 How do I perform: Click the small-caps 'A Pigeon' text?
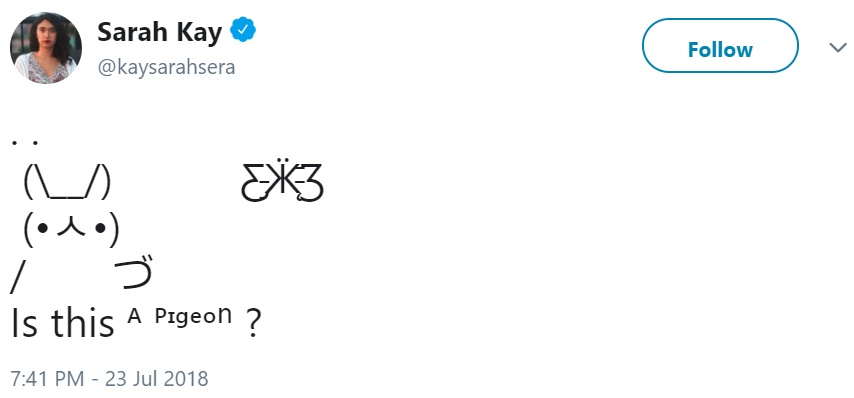click(x=180, y=316)
